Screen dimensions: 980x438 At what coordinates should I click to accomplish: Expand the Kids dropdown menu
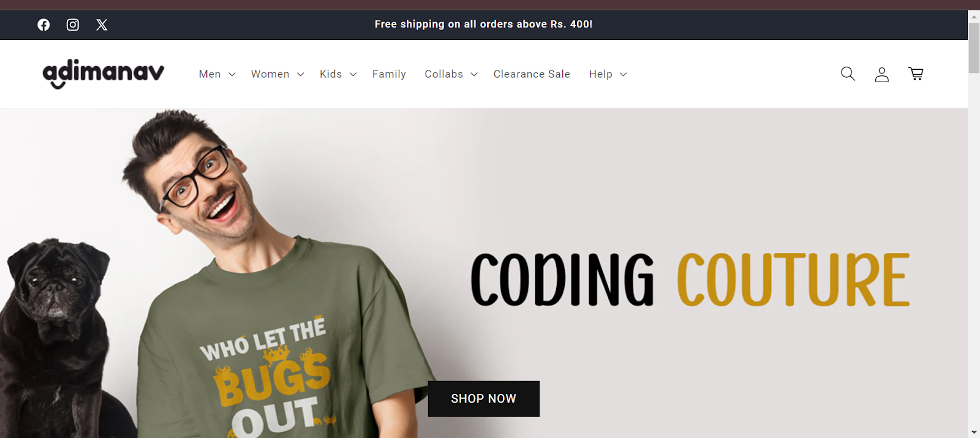(338, 74)
